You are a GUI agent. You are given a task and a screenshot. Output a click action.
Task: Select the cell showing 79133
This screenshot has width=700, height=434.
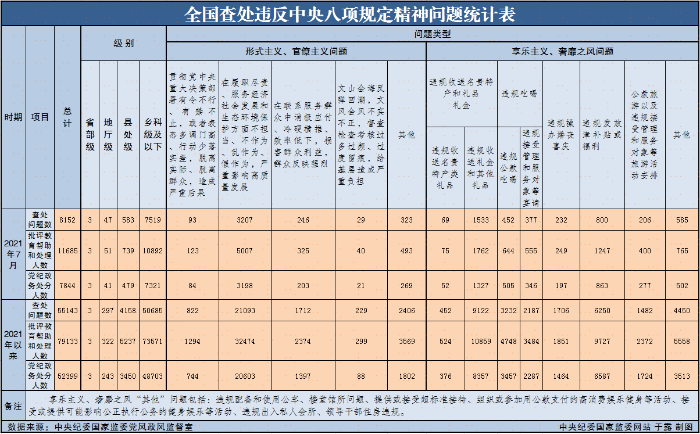(67, 339)
